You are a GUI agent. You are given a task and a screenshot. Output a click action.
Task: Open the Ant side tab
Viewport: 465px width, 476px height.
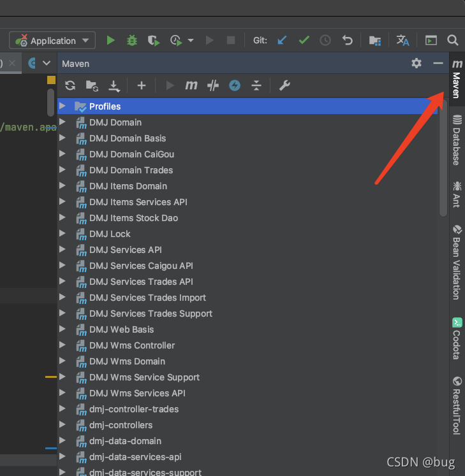click(x=457, y=194)
